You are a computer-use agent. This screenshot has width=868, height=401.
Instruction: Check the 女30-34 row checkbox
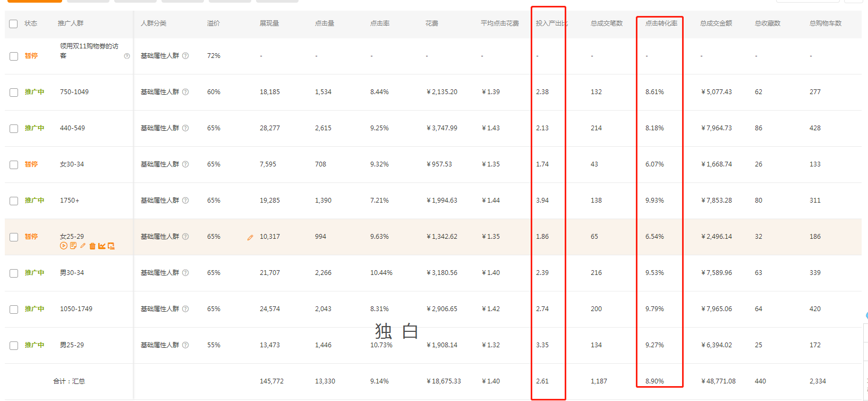[x=14, y=165]
